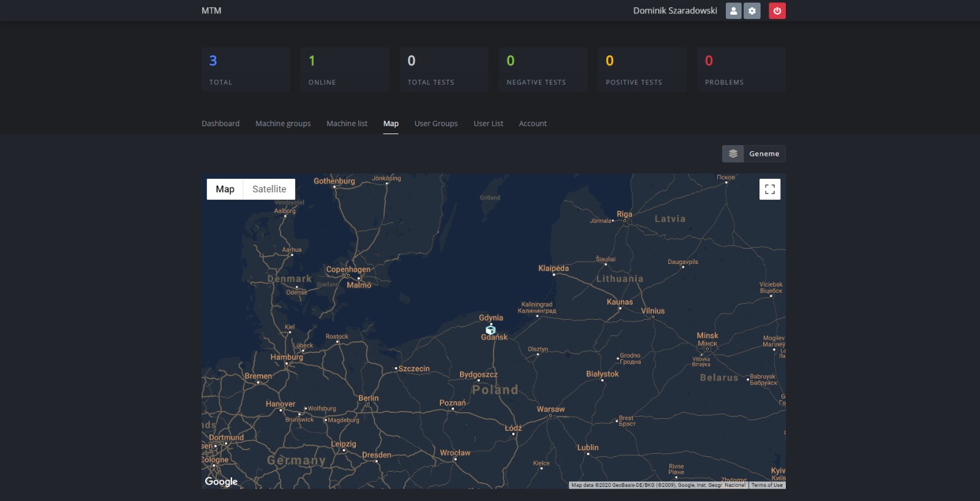This screenshot has height=501, width=980.
Task: Switch map to Satellite view
Action: click(269, 189)
